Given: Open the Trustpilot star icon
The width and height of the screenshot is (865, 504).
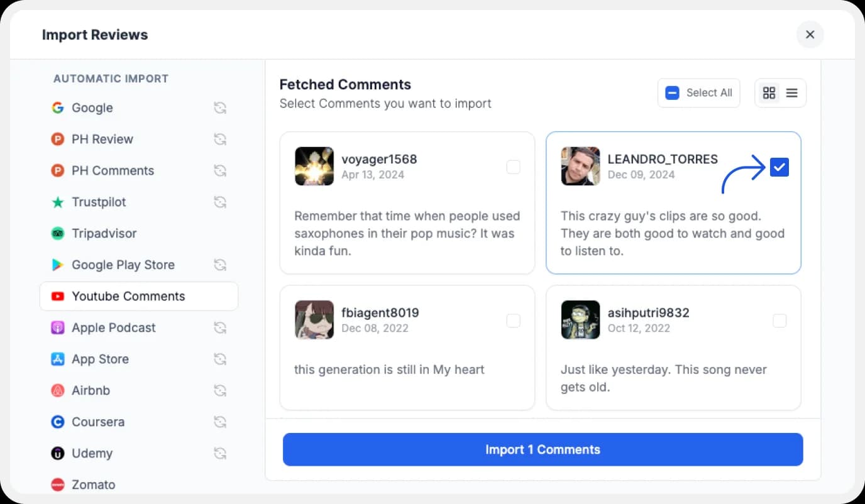Looking at the screenshot, I should 57,202.
